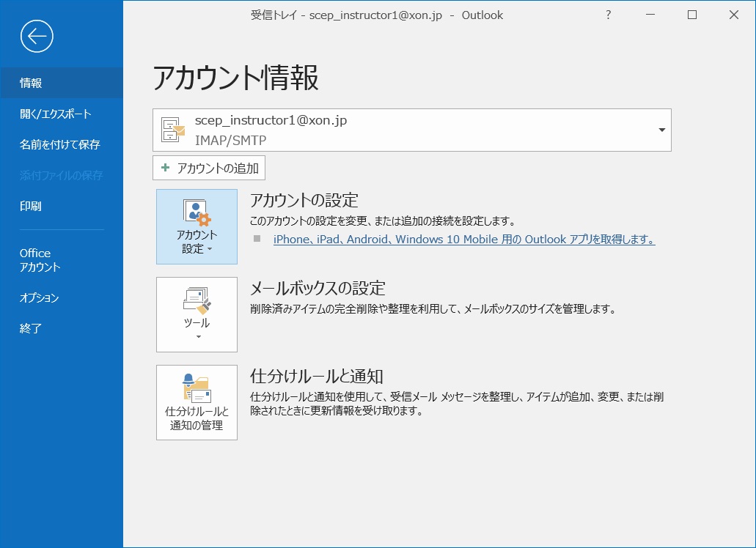Click 仕分けルールと通知の管理 icon button
This screenshot has width=756, height=548.
[197, 402]
